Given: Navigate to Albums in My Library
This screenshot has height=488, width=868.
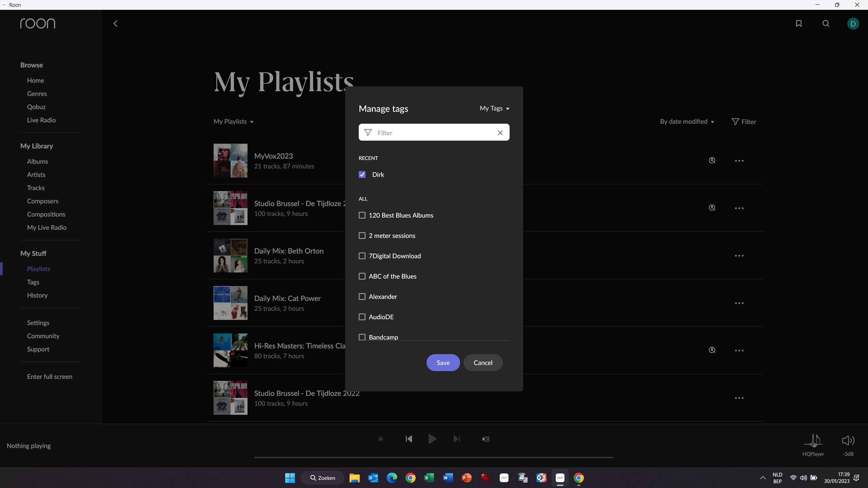Looking at the screenshot, I should (x=37, y=161).
